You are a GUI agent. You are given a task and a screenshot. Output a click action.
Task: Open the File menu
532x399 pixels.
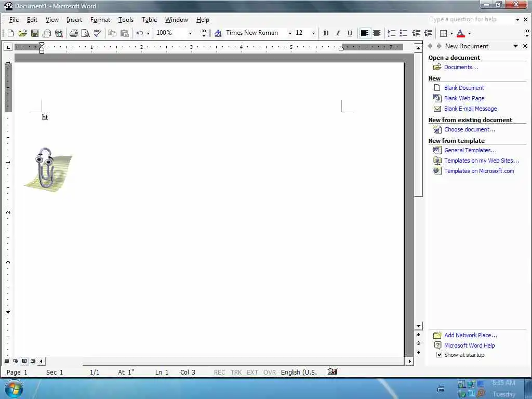(x=14, y=20)
